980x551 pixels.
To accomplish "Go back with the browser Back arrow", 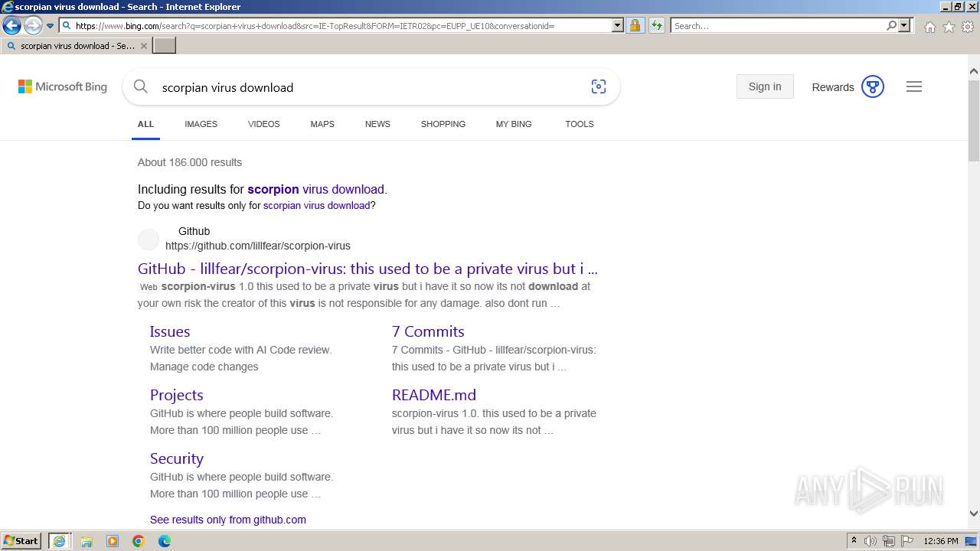I will [11, 25].
